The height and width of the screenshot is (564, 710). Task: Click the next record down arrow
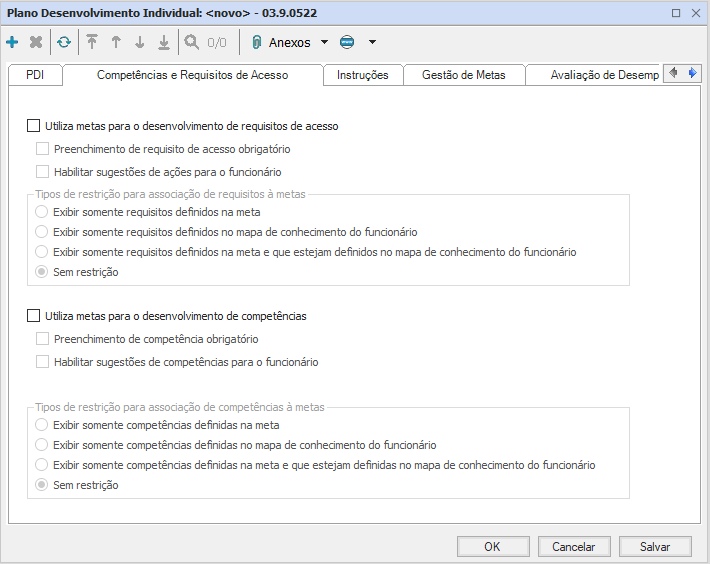coord(140,43)
